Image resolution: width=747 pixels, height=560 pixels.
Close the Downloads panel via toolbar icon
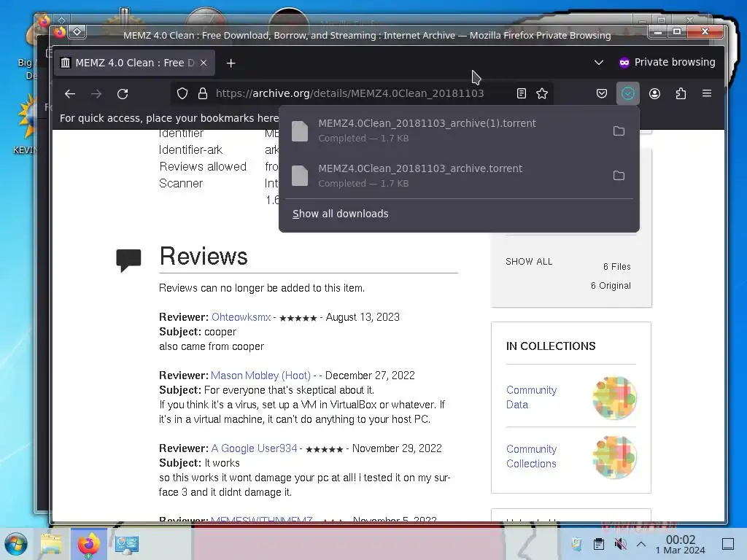[x=628, y=93]
